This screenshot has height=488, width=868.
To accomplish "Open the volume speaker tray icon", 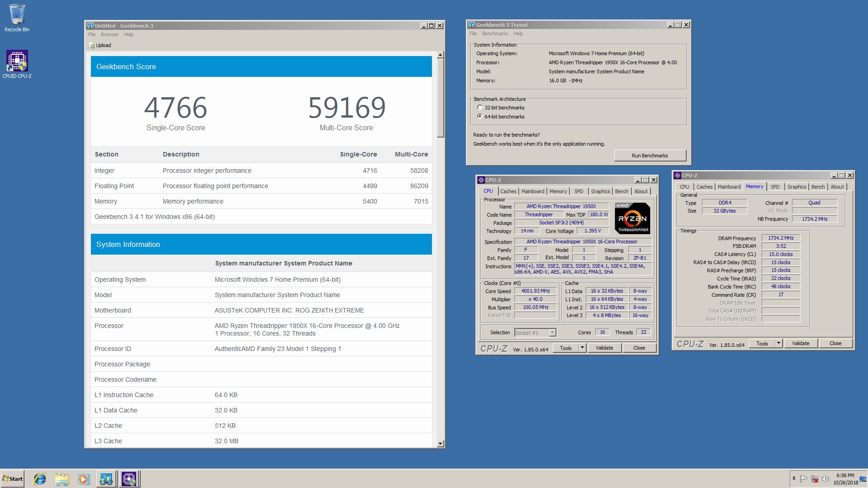I will click(825, 479).
